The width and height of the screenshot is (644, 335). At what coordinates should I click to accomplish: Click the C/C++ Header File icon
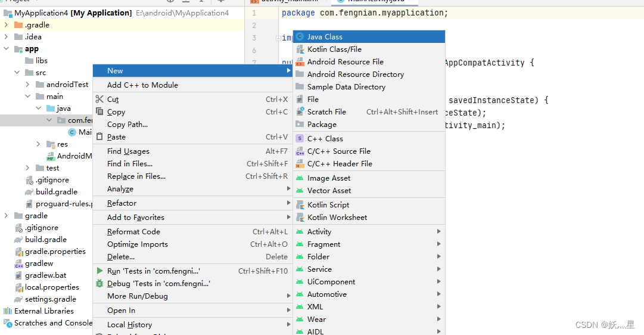300,163
